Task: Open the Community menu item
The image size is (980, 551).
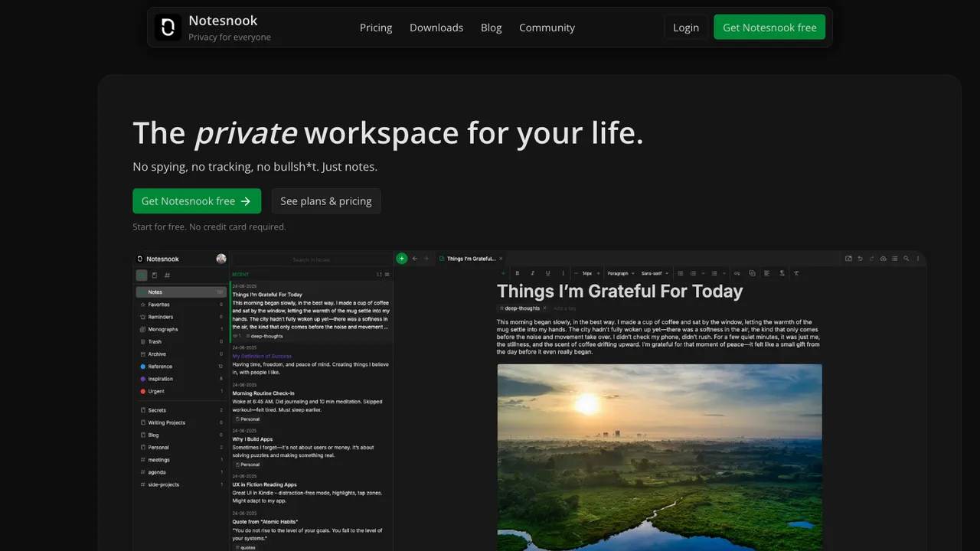Action: [x=547, y=28]
